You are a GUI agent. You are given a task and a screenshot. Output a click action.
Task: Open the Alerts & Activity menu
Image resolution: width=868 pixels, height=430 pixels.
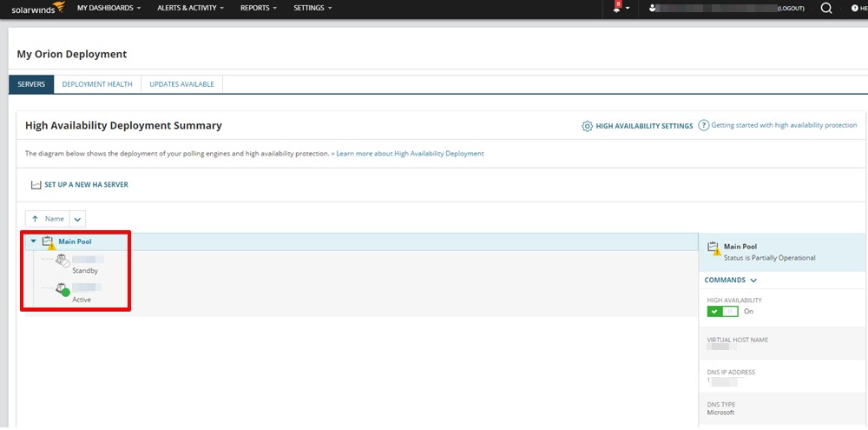click(x=190, y=8)
